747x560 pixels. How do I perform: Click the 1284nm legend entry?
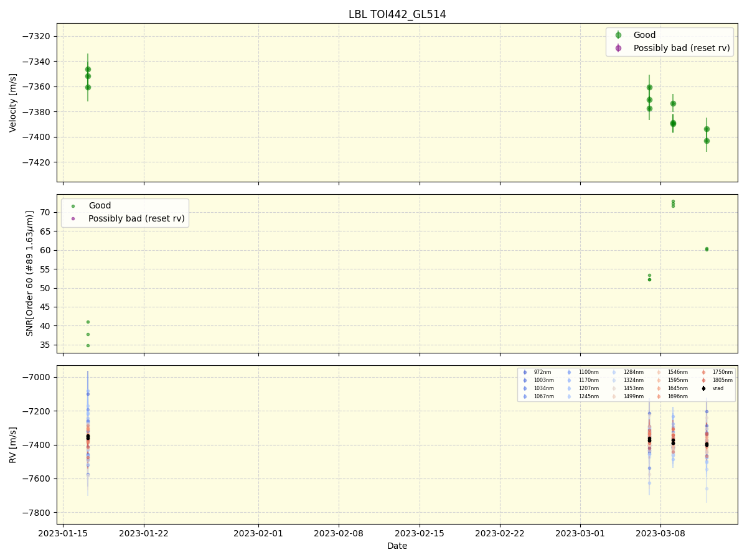(x=627, y=372)
